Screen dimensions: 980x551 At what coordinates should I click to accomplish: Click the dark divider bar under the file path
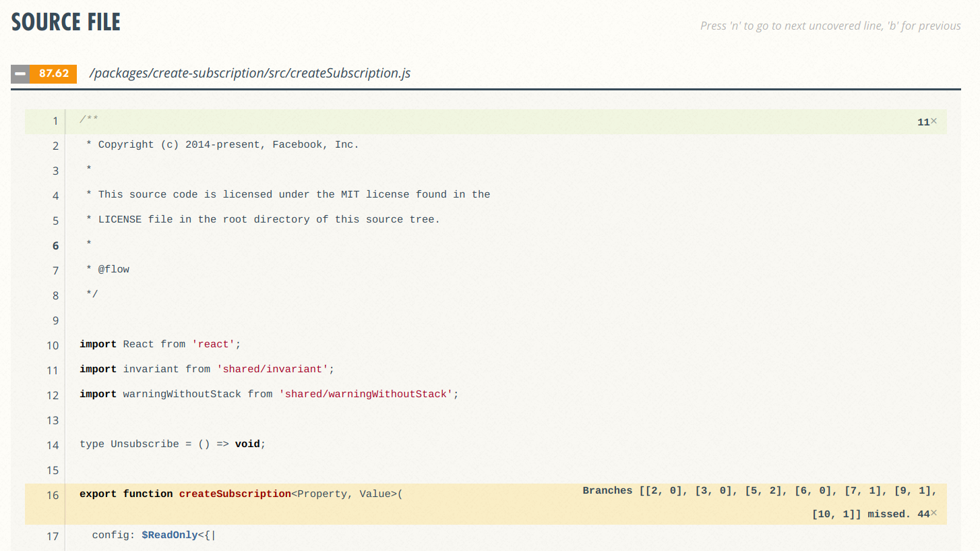(490, 88)
